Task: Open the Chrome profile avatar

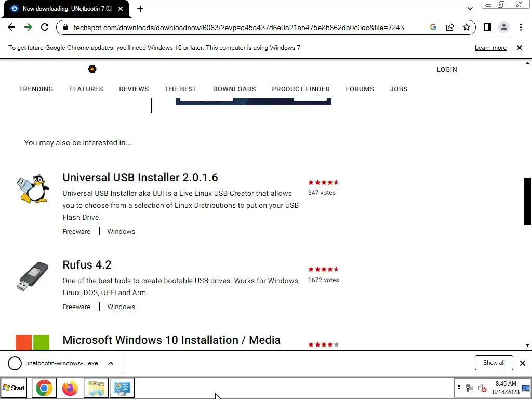Action: (504, 27)
